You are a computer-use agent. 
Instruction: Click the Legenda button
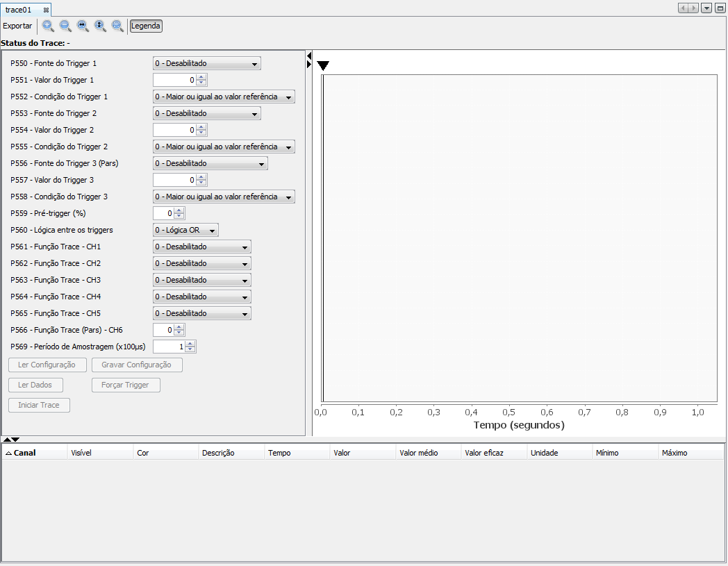(x=146, y=26)
